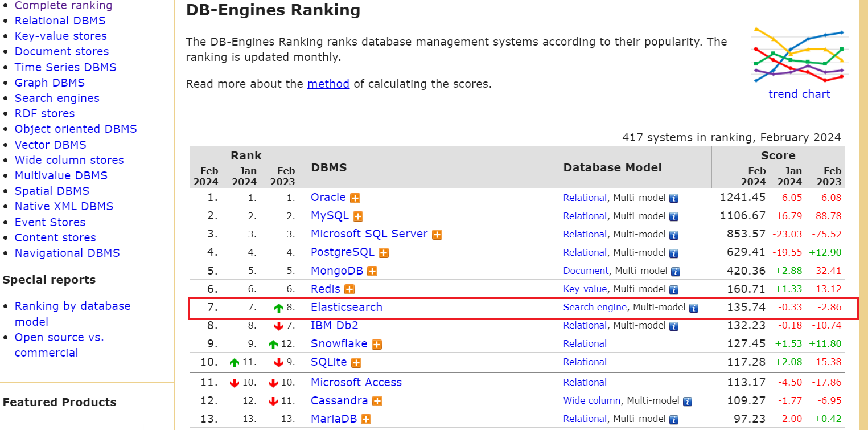Click the plus icon beside Cassandra
868x430 pixels.
(x=377, y=401)
